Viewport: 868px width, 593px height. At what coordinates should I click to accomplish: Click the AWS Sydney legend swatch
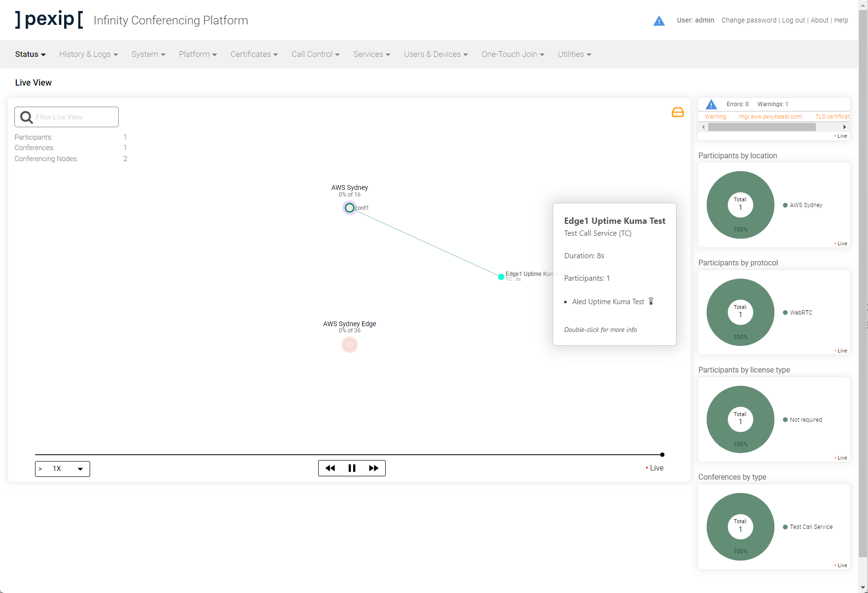pos(785,205)
